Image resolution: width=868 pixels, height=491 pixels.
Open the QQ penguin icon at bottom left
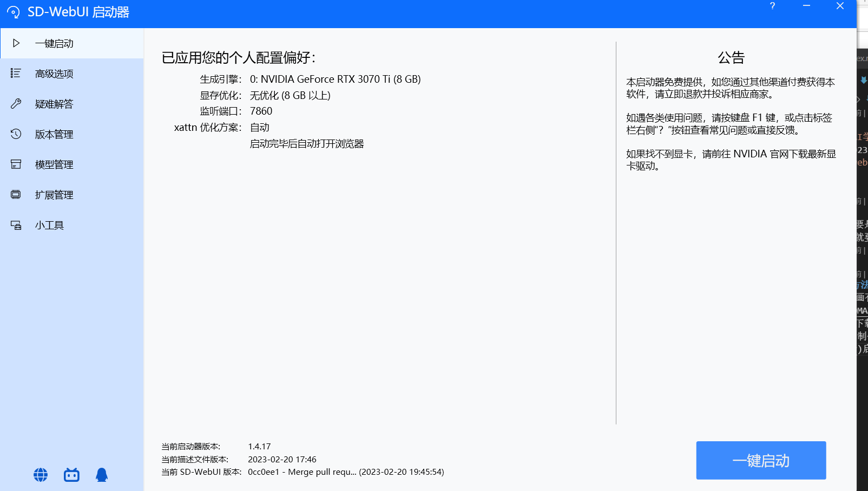pos(102,475)
